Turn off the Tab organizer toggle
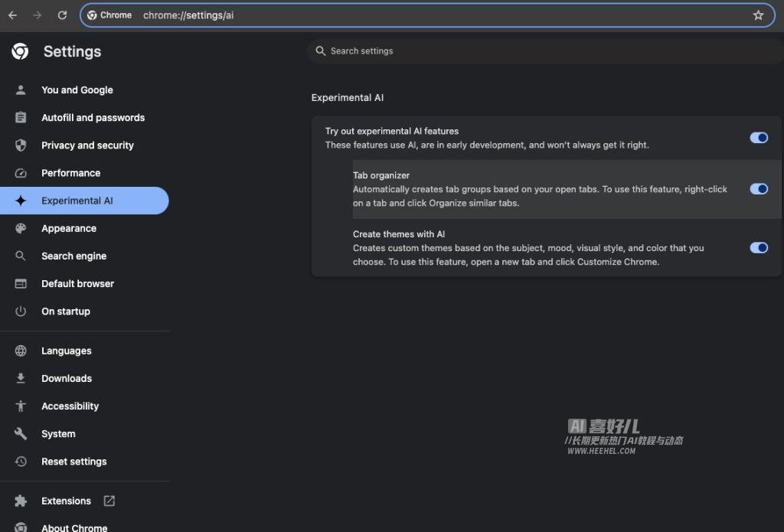 click(759, 189)
